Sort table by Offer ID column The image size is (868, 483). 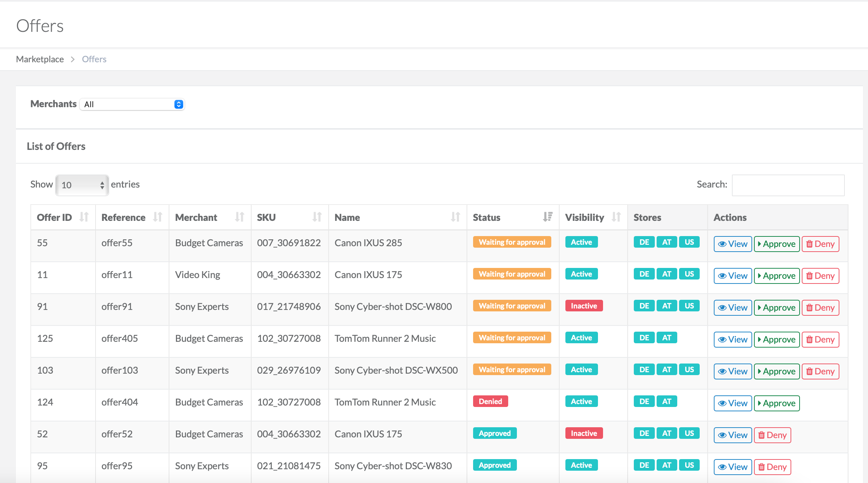pyautogui.click(x=63, y=217)
